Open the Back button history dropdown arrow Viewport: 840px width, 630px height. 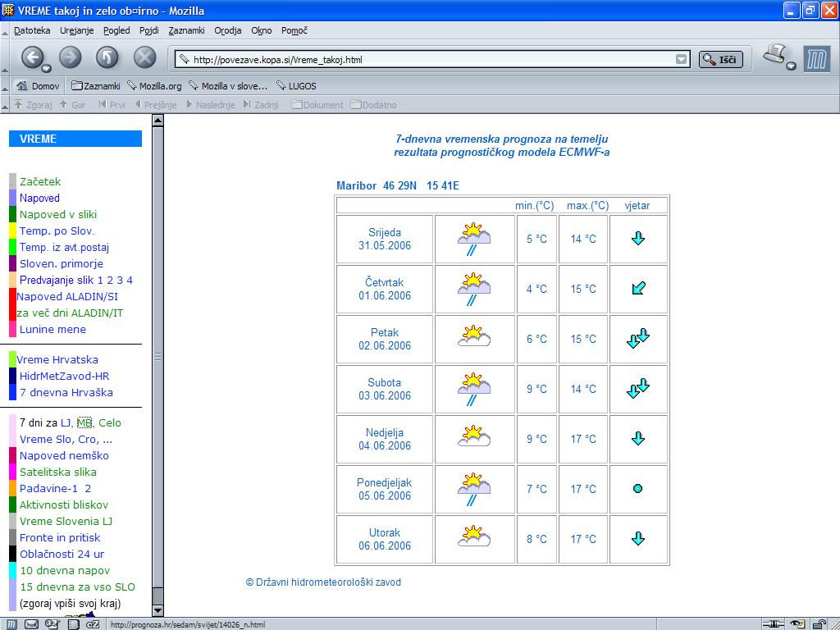click(47, 68)
